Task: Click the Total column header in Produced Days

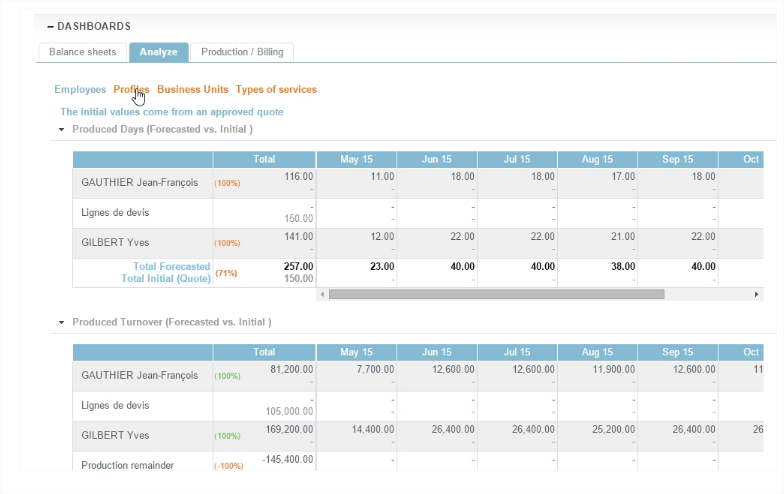Action: click(264, 160)
